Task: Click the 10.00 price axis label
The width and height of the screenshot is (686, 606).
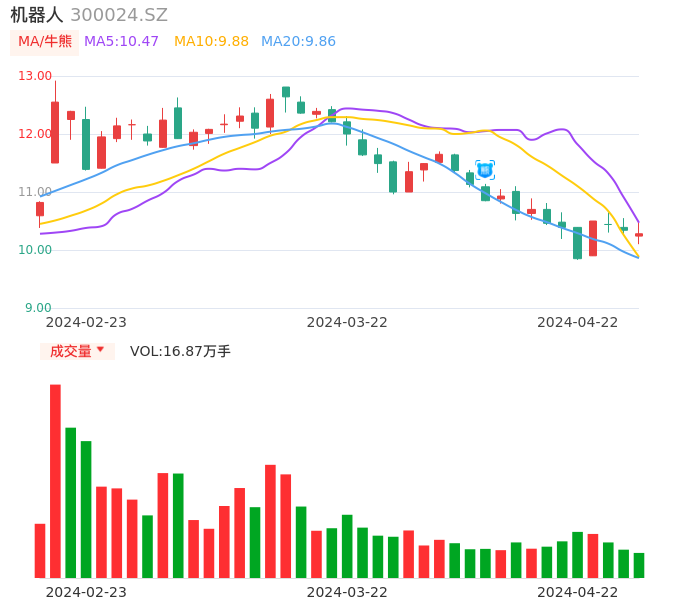Action: point(35,250)
